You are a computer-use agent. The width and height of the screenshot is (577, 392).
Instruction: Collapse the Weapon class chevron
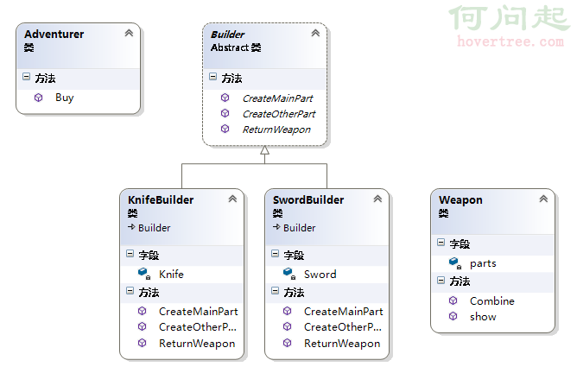543,199
